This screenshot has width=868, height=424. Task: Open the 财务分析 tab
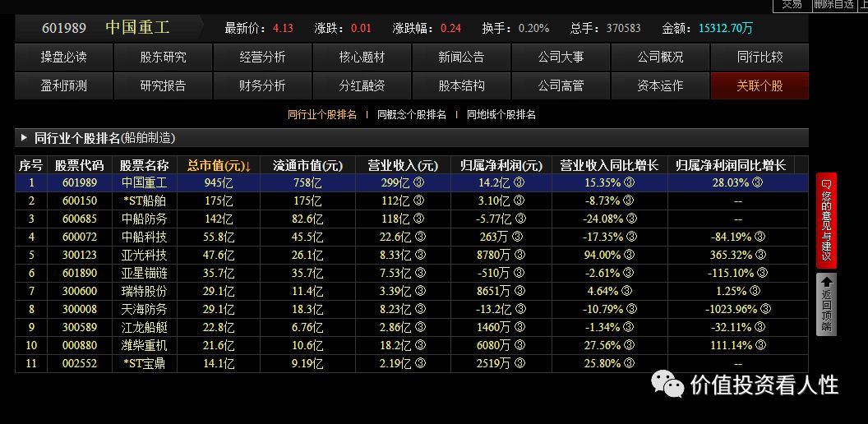(x=262, y=85)
